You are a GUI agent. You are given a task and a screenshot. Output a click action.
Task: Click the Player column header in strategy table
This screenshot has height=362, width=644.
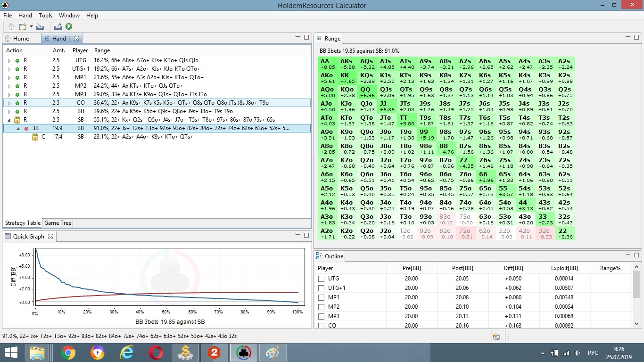(x=80, y=50)
